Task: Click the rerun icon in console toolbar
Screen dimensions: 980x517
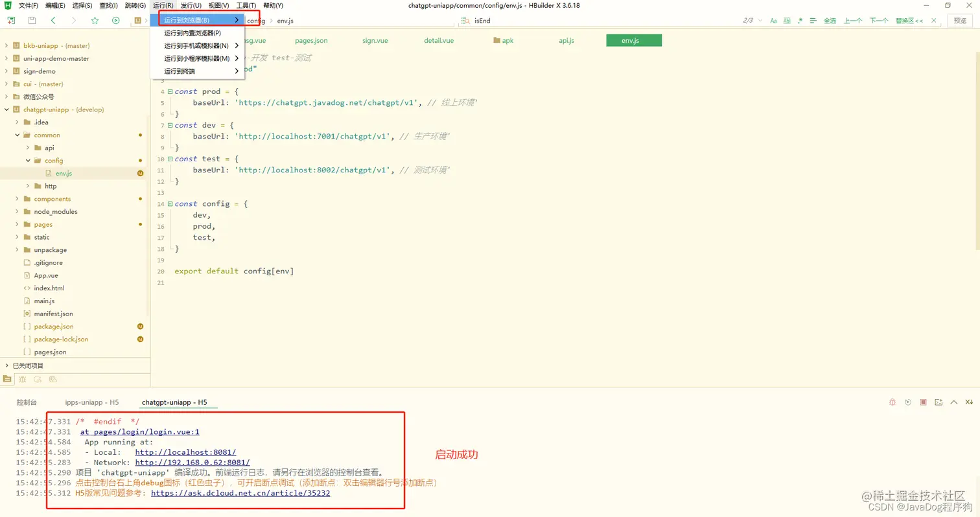Action: click(907, 402)
